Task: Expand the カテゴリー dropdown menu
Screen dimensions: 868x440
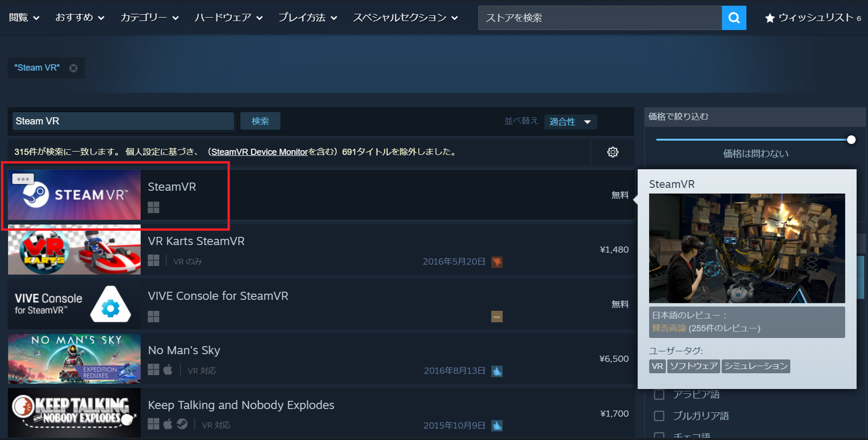Action: pyautogui.click(x=149, y=18)
